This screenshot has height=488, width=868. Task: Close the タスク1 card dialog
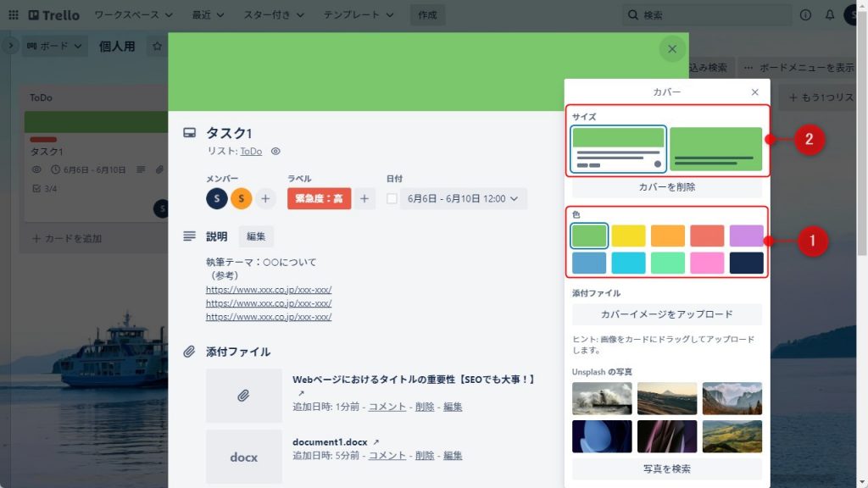coord(672,48)
